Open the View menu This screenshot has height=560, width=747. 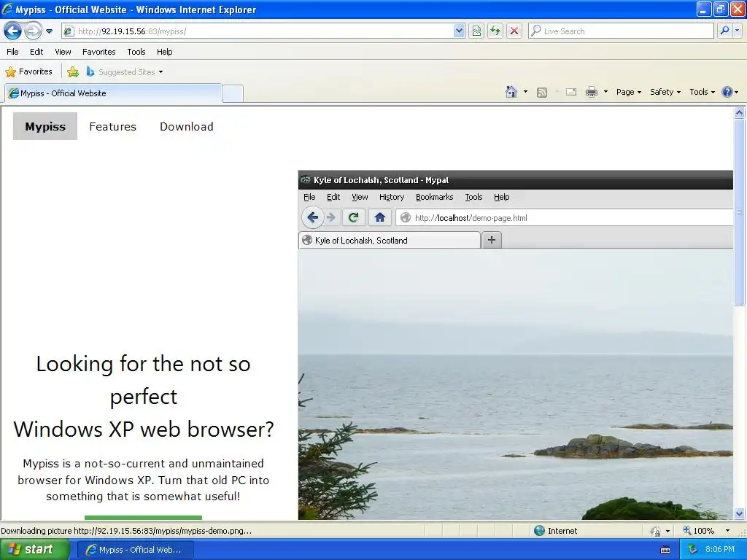(x=63, y=52)
